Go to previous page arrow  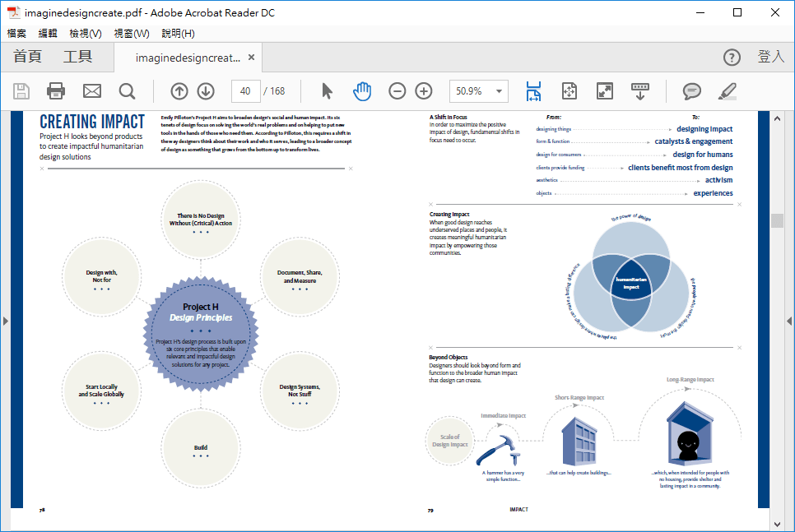pos(179,91)
